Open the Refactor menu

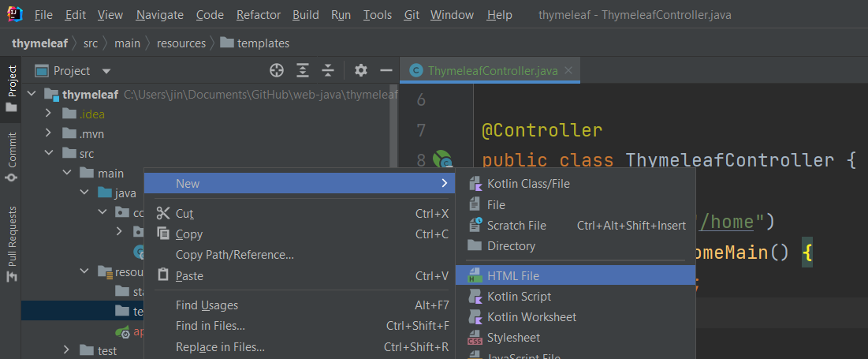tap(259, 15)
